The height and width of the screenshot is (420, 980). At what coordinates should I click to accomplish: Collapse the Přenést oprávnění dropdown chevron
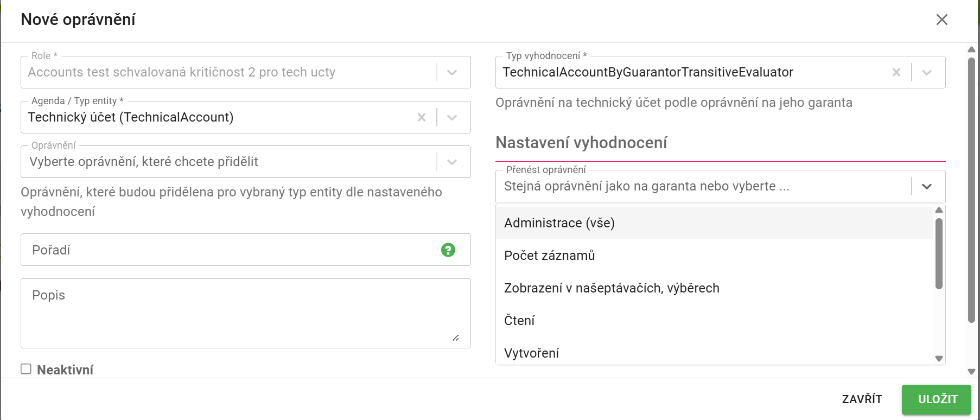tap(927, 186)
